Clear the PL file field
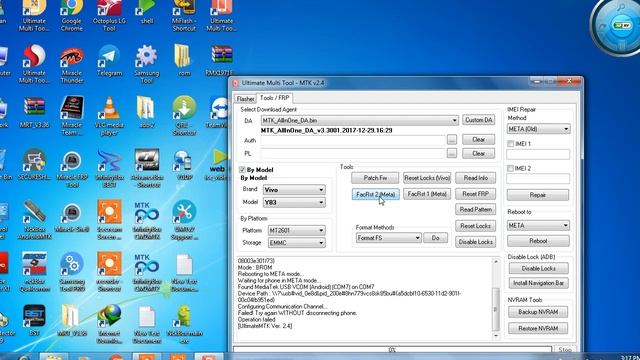Image resolution: width=640 pixels, height=360 pixels. click(478, 153)
